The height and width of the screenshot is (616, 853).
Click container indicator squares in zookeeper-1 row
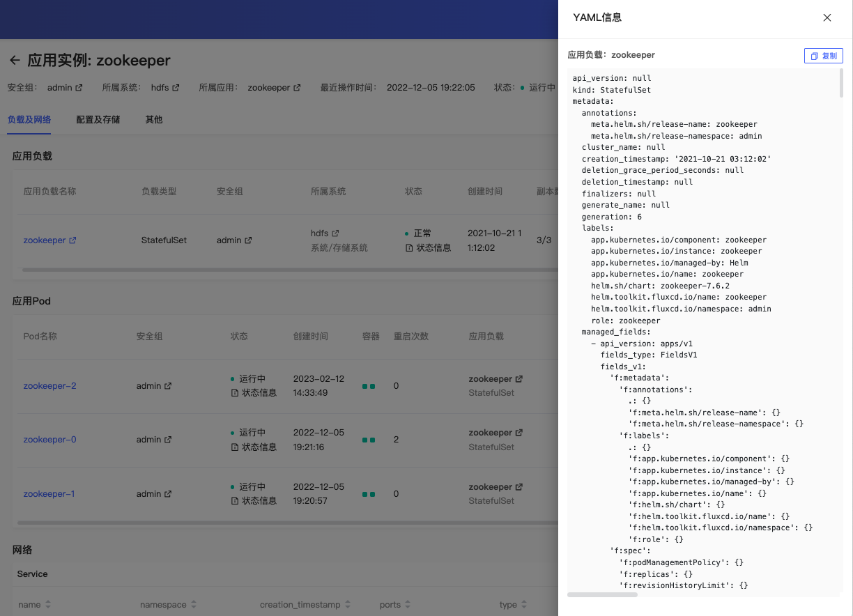[x=369, y=494]
